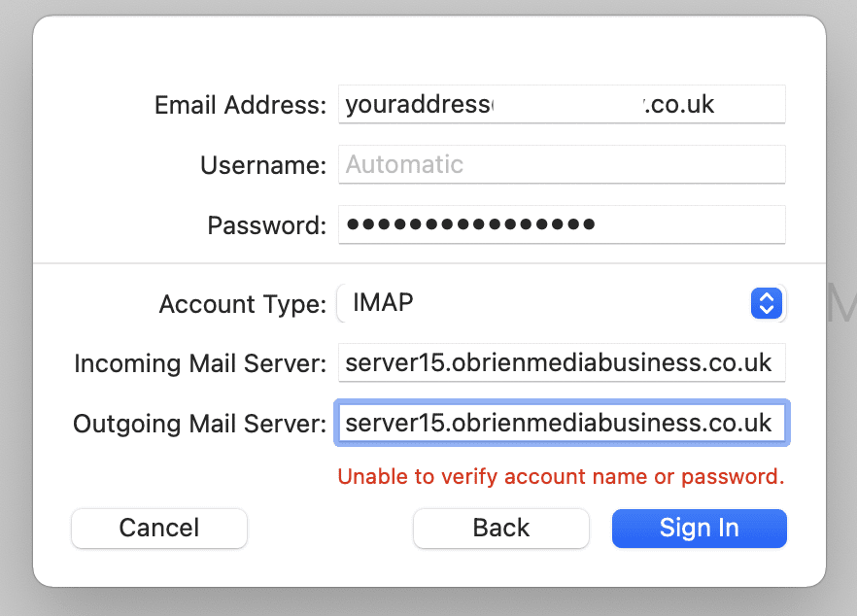
Task: Select the Incoming Mail Server field
Action: [x=561, y=363]
